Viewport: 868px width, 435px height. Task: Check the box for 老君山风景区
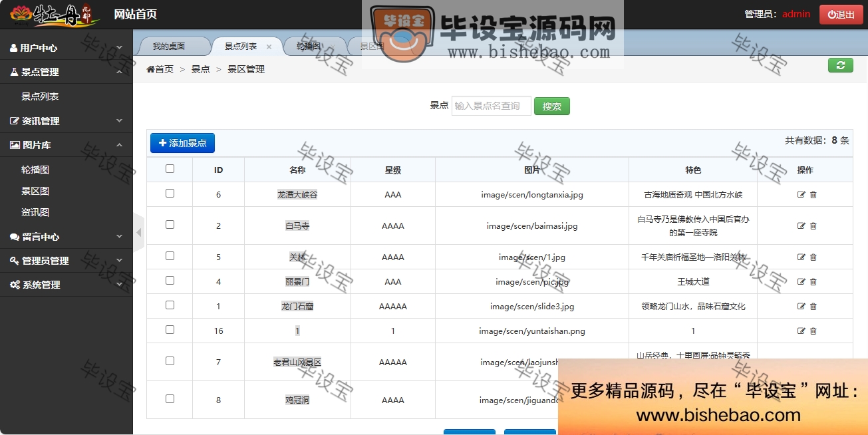click(170, 361)
